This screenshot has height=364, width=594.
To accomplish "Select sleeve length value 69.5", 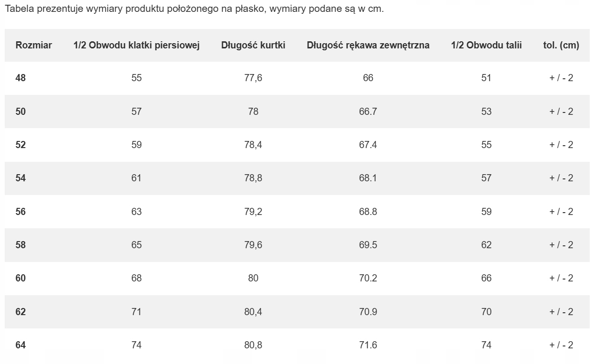I will pyautogui.click(x=368, y=245).
